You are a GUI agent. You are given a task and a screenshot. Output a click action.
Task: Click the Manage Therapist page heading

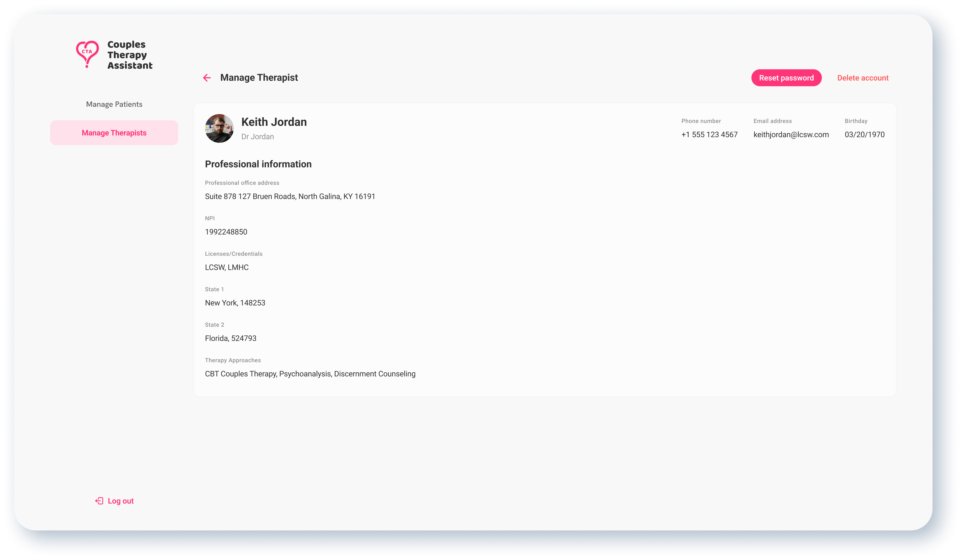click(259, 77)
